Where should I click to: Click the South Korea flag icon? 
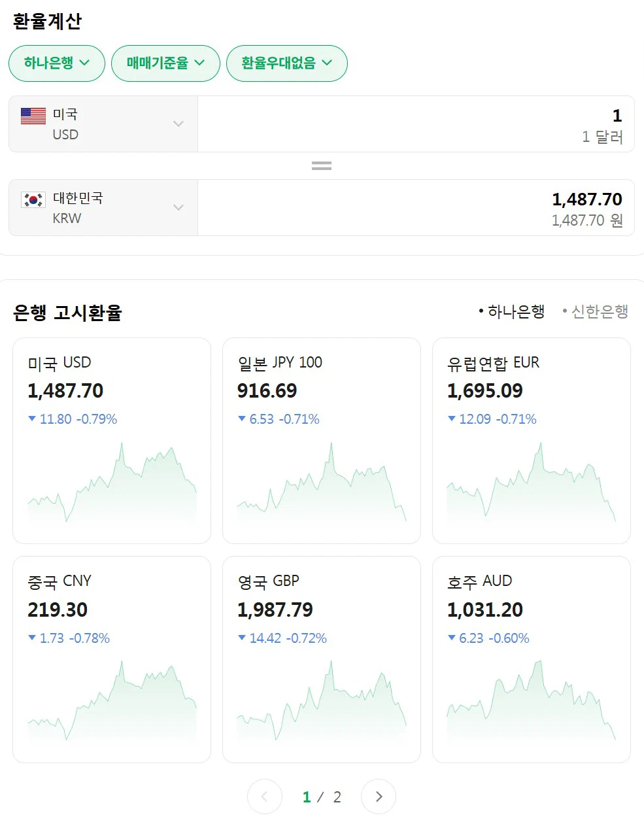33,199
